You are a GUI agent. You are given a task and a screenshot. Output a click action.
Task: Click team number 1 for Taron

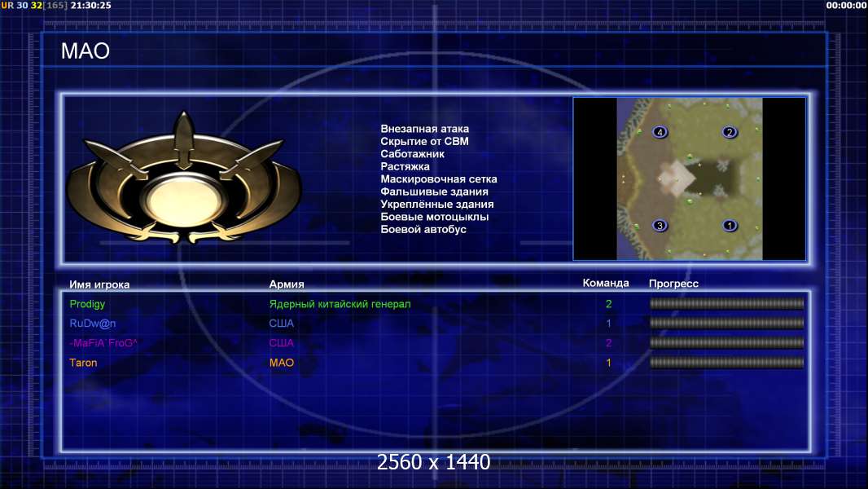click(609, 363)
